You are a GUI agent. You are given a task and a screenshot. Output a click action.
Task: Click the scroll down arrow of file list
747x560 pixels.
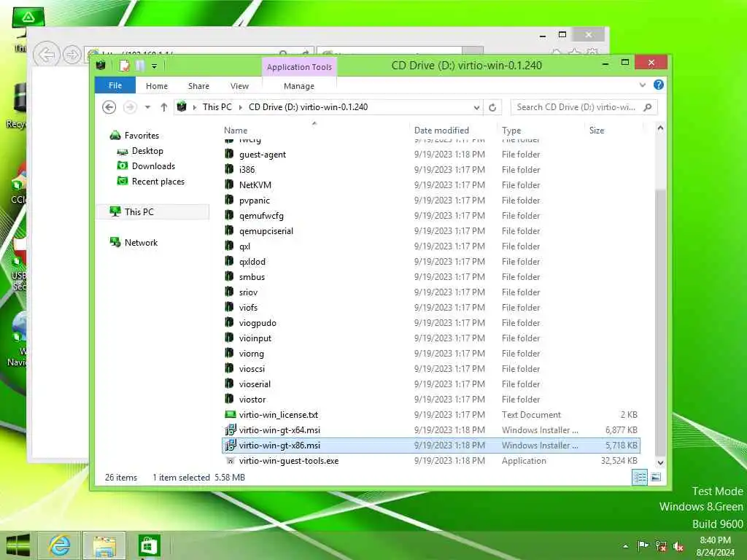(x=660, y=462)
